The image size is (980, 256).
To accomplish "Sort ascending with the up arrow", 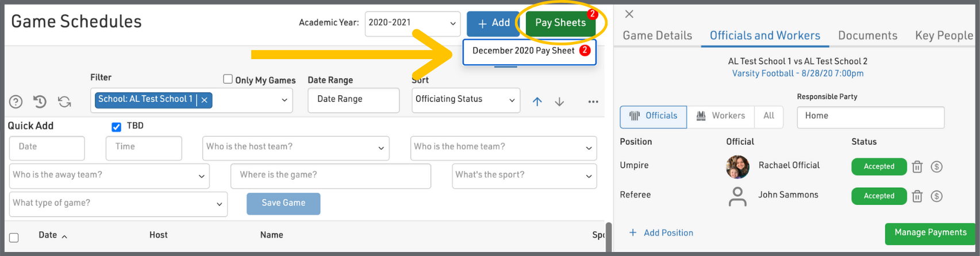I will coord(537,102).
